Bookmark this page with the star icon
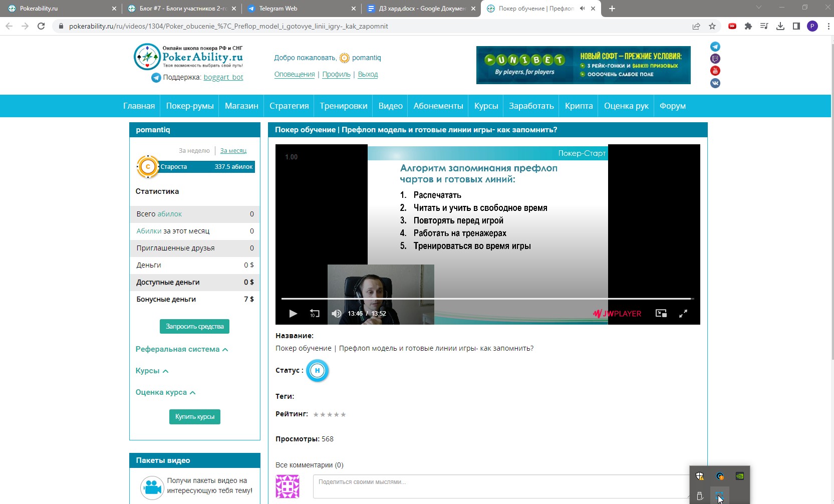Screen dimensions: 834x504 (712, 26)
